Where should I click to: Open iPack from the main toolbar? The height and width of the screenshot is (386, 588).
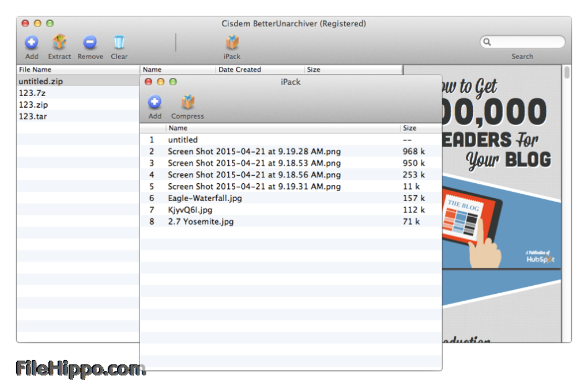point(232,42)
